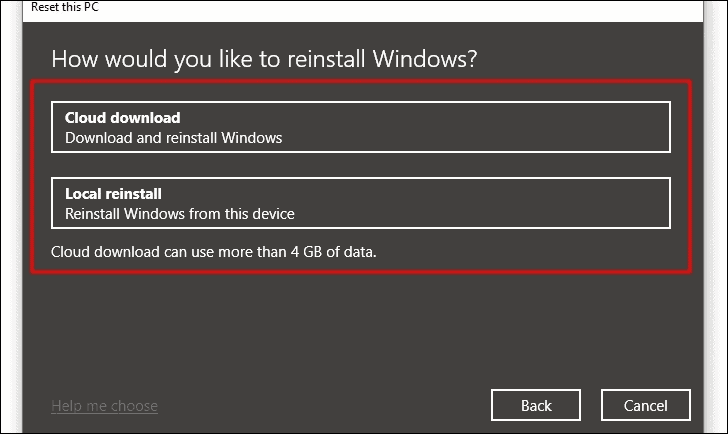Click the 'How would you like to reinstall Windows?' heading
Viewport: 728px width, 434px height.
(x=264, y=59)
